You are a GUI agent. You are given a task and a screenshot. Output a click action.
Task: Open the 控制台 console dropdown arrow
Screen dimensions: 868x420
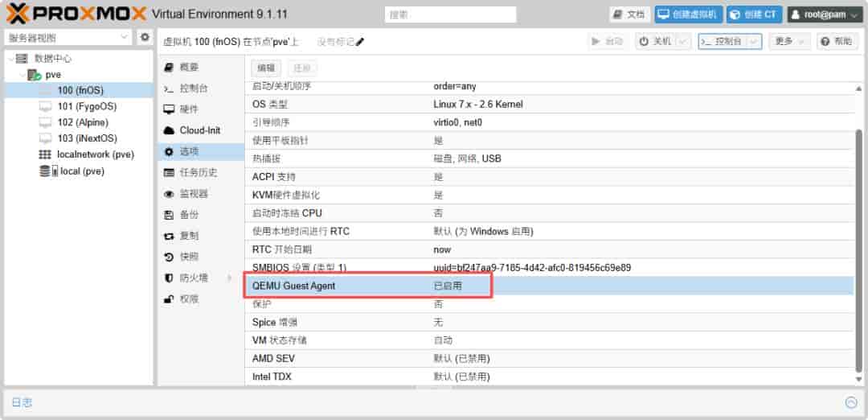point(755,42)
